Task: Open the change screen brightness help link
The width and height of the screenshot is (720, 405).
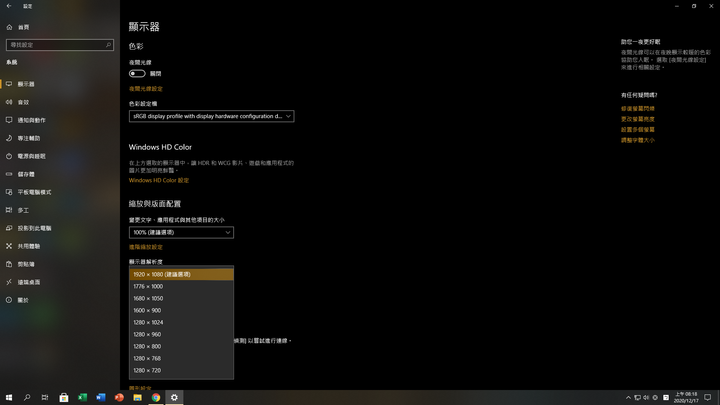Action: [638, 119]
